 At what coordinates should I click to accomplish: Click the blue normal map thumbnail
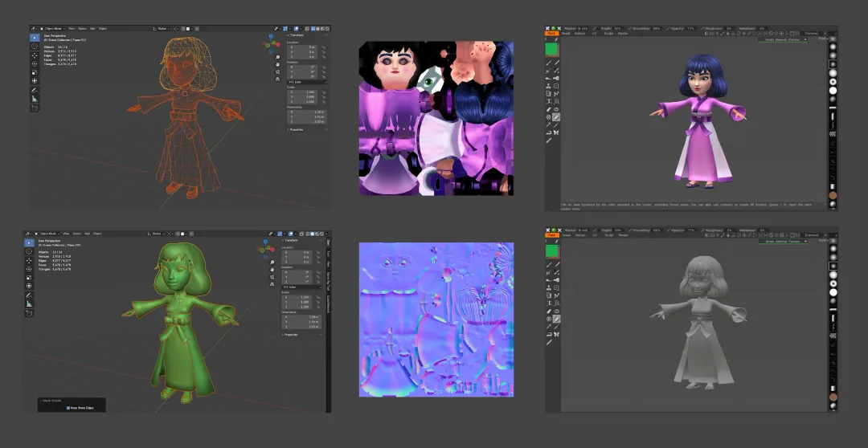pyautogui.click(x=436, y=319)
